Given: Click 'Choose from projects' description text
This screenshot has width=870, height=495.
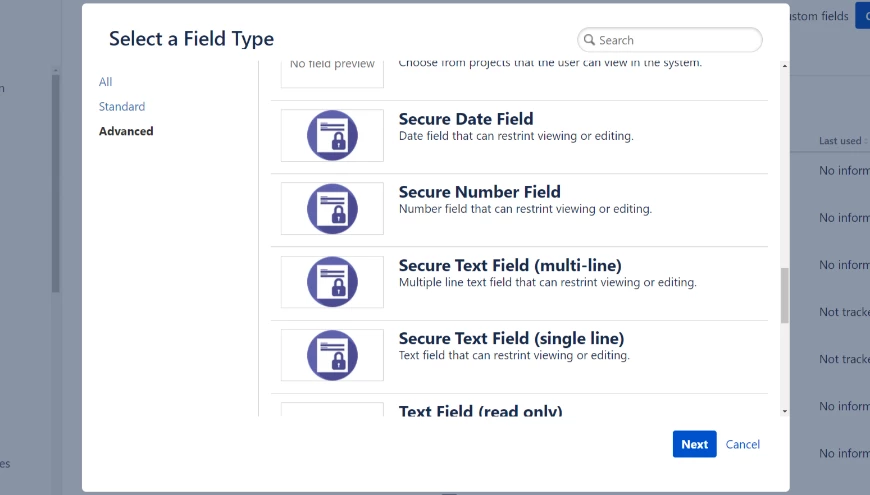Looking at the screenshot, I should (550, 63).
